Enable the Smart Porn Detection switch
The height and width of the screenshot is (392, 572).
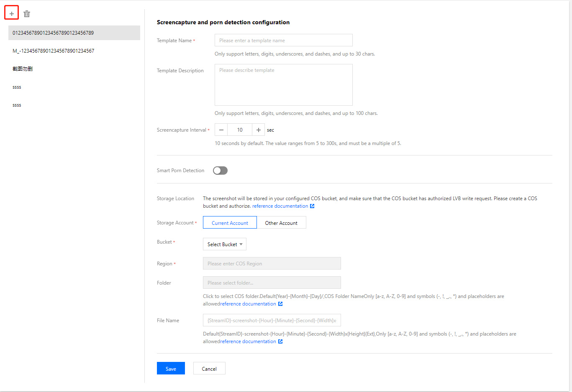tap(220, 171)
